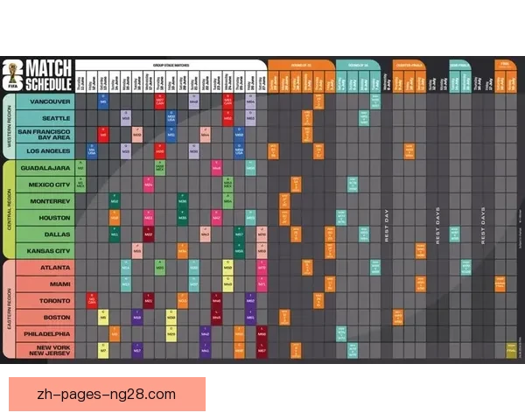Click the teal Round of 16 cell in Philadelphia row

(x=341, y=334)
